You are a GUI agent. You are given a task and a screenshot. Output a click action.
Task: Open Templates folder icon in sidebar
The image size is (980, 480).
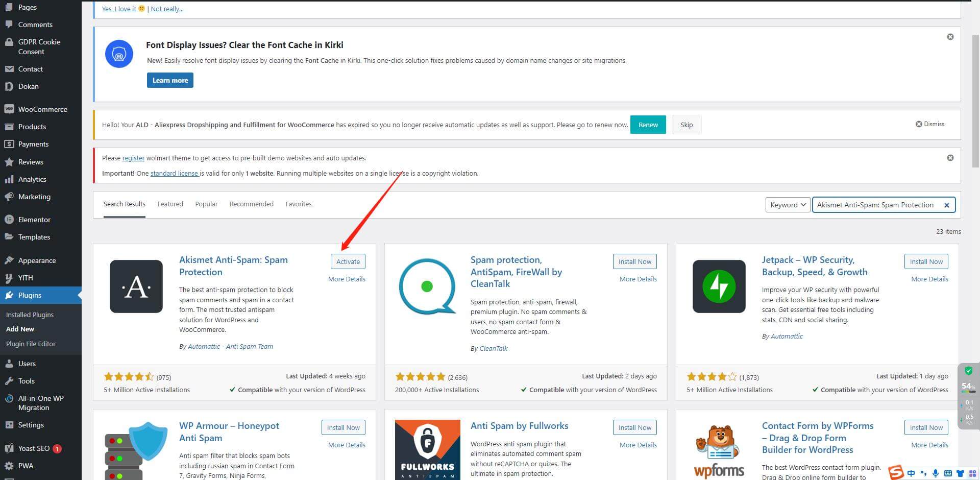point(9,237)
